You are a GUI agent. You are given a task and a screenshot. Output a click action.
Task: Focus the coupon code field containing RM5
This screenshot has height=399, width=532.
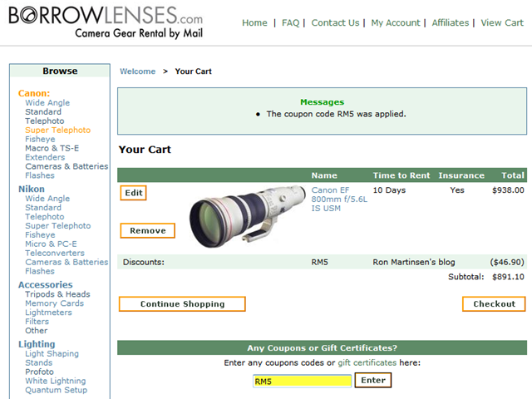[302, 381]
